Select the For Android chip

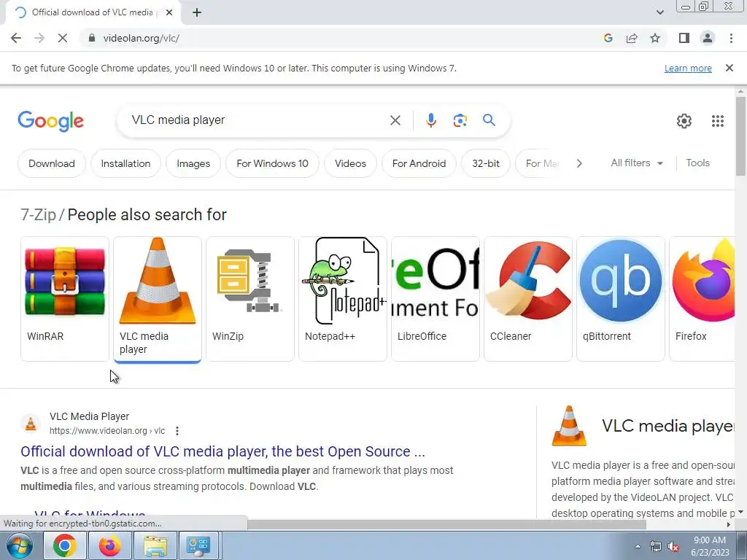419,163
